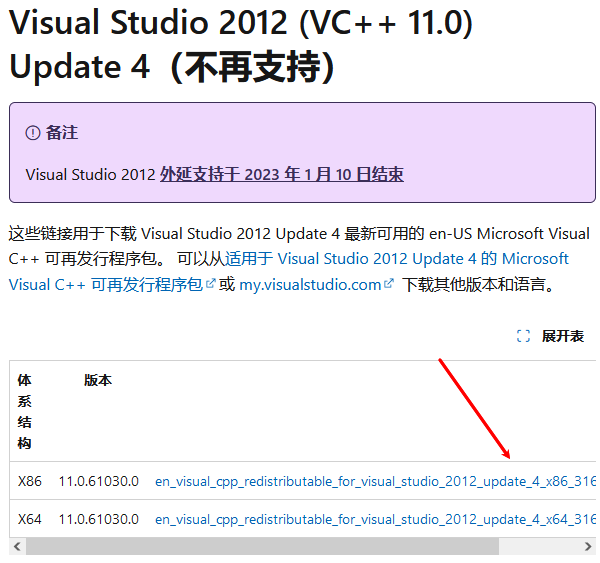The height and width of the screenshot is (563, 600).
Task: Open the my.visualstudio.com link
Action: pos(310,285)
